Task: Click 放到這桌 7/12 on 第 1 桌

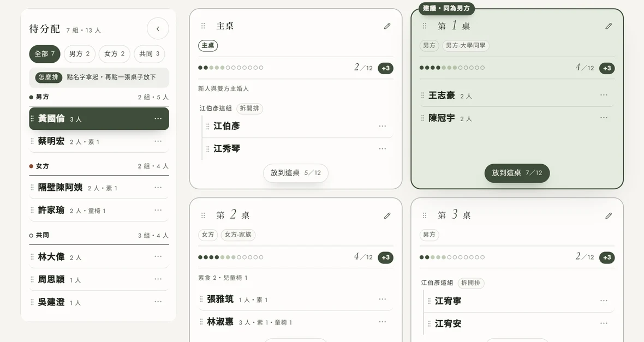Action: click(517, 173)
